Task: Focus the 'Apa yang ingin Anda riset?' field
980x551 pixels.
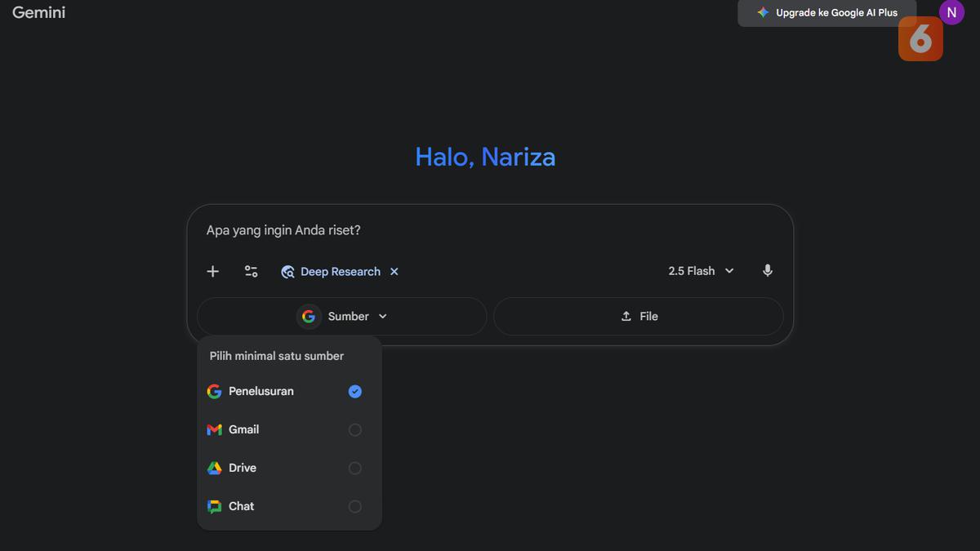Action: pyautogui.click(x=490, y=230)
